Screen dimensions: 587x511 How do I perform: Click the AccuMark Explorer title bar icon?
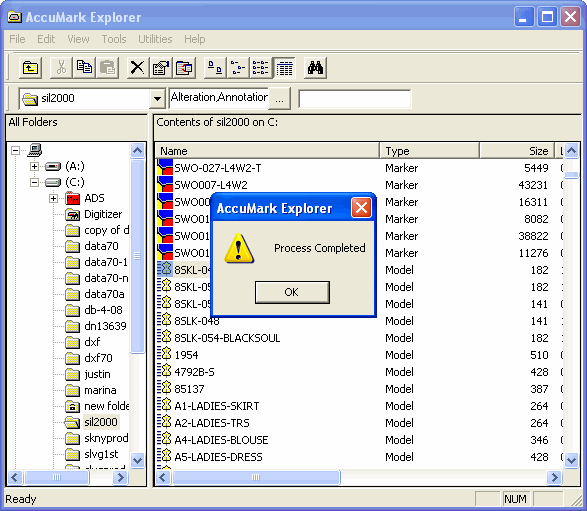(x=15, y=17)
